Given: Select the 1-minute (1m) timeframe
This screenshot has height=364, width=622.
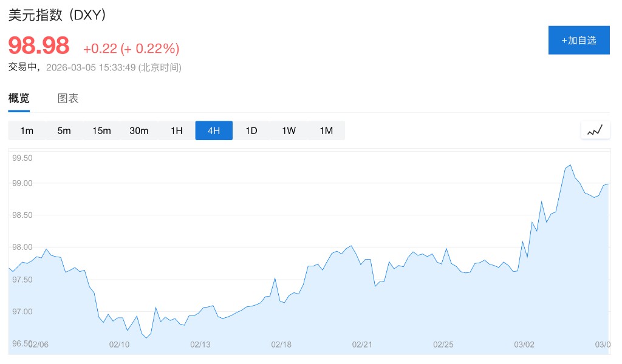Looking at the screenshot, I should (x=27, y=130).
